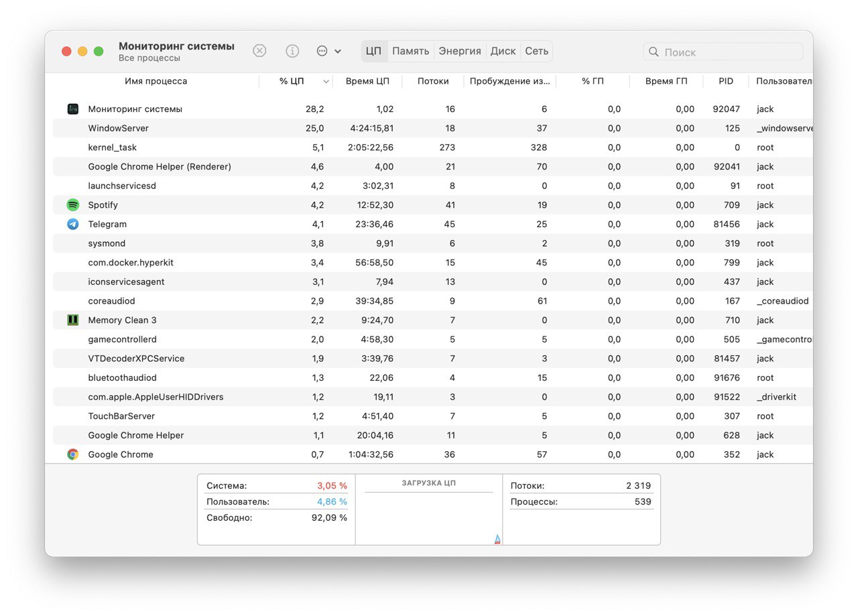Click the stop process (X) toolbar icon
858x616 pixels.
coord(259,51)
